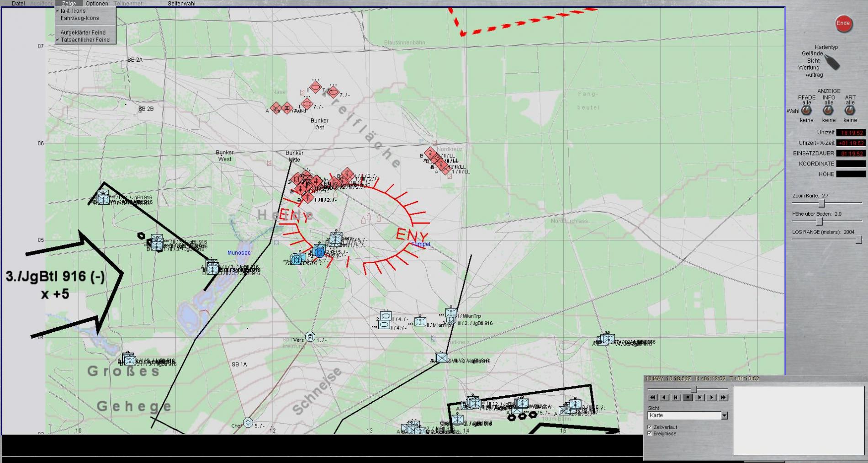Click the Zoom Karte slider handle
The width and height of the screenshot is (868, 463).
tap(821, 203)
